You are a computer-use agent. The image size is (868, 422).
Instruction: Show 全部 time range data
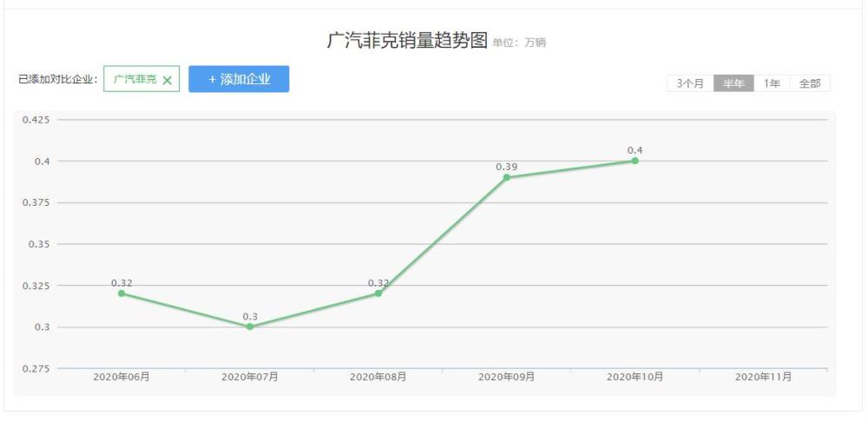(810, 83)
